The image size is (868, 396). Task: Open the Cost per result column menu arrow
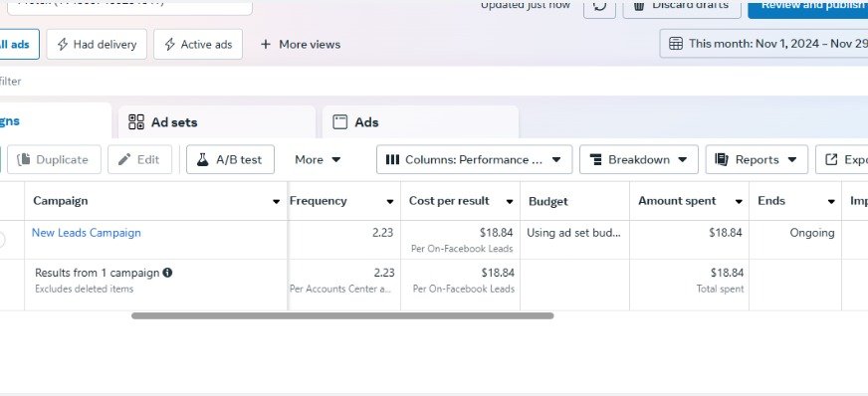[510, 201]
